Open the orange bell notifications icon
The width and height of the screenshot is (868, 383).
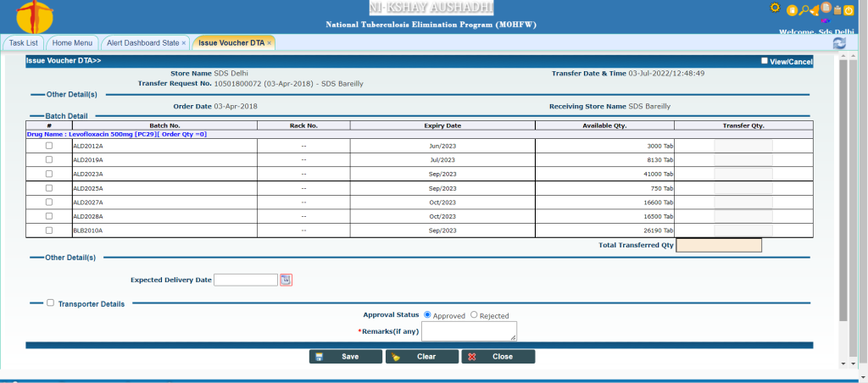tap(815, 10)
